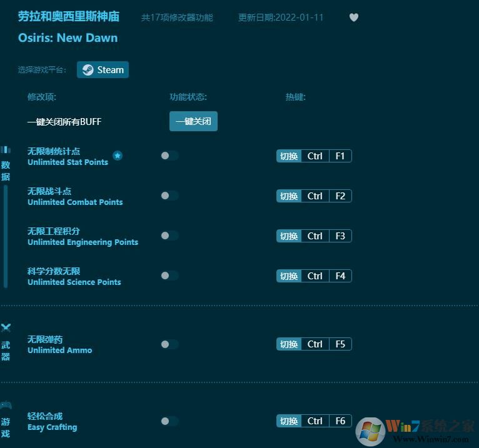This screenshot has width=479, height=448.
Task: Click the Unlimited Stat Points label
Action: click(x=68, y=162)
